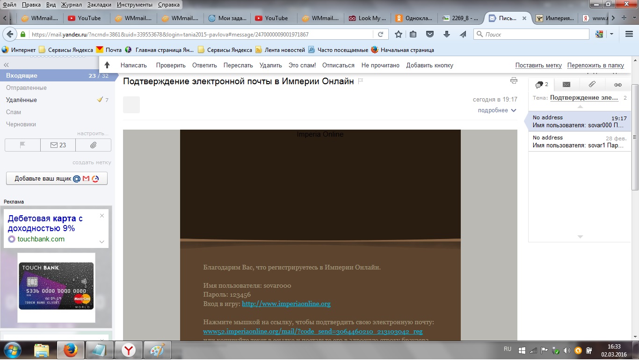Click the Pocket save icon
Viewport: 639px width, 364px height.
pos(429,34)
